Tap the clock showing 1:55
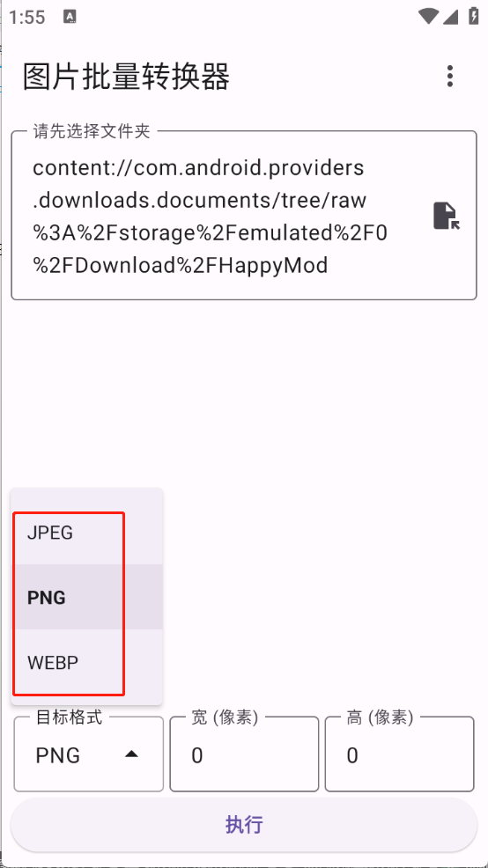Viewport: 488px width, 868px height. tap(26, 17)
